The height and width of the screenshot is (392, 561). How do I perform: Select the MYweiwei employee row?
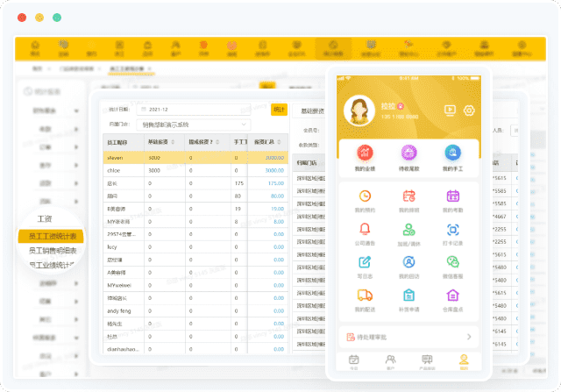tap(195, 285)
